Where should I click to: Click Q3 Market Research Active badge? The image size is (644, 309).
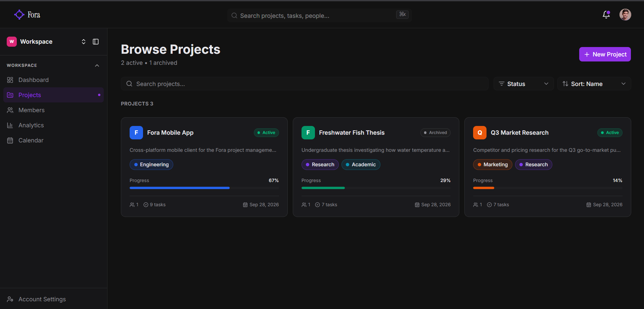[610, 133]
